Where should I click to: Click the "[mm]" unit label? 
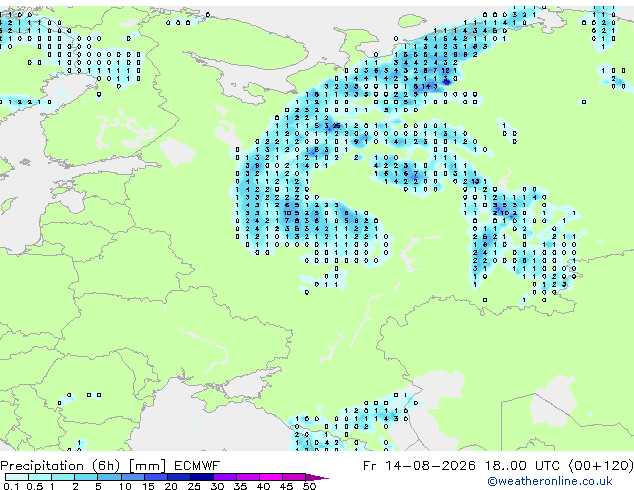pyautogui.click(x=147, y=466)
